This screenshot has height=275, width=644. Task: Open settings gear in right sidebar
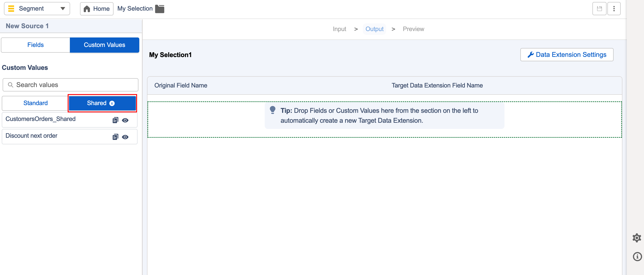(x=637, y=238)
